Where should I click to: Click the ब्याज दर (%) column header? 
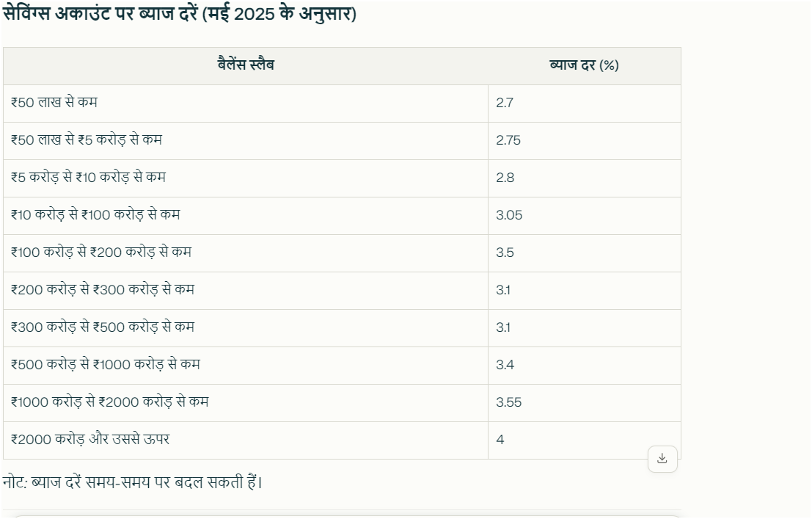click(584, 65)
